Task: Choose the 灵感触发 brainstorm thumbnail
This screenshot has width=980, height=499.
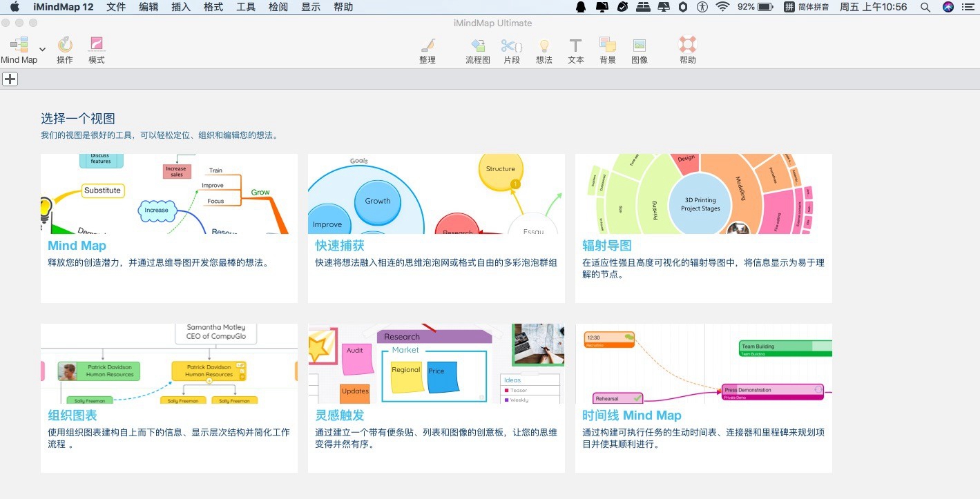Action: pos(436,364)
